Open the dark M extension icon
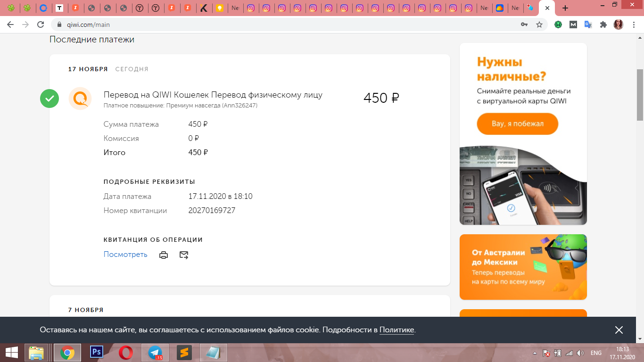Screen dimensions: 644x362 pyautogui.click(x=573, y=25)
